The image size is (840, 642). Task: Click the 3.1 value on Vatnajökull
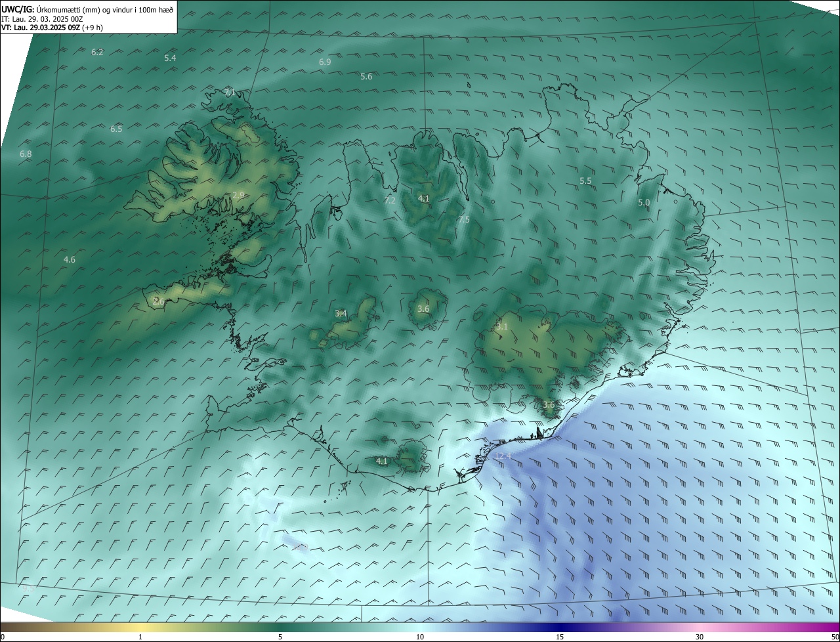502,326
